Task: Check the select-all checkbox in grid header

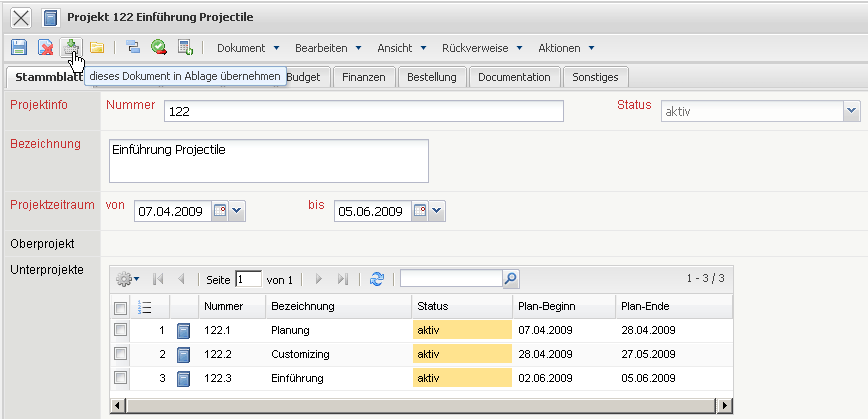Action: click(x=121, y=307)
